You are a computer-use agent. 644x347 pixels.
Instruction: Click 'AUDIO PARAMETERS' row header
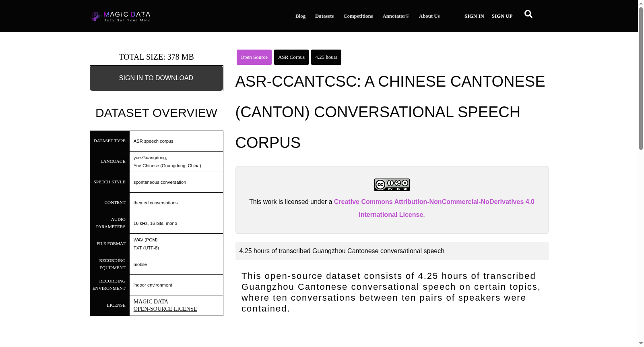[x=109, y=223]
